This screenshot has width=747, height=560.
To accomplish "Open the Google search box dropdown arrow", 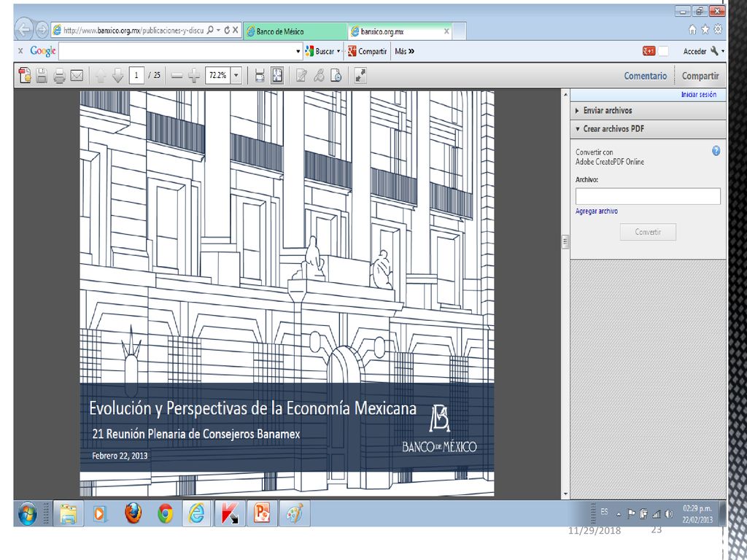I will (298, 52).
